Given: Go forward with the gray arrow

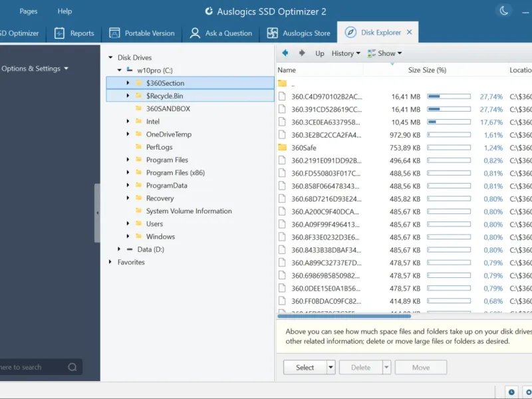Looking at the screenshot, I should (302, 53).
